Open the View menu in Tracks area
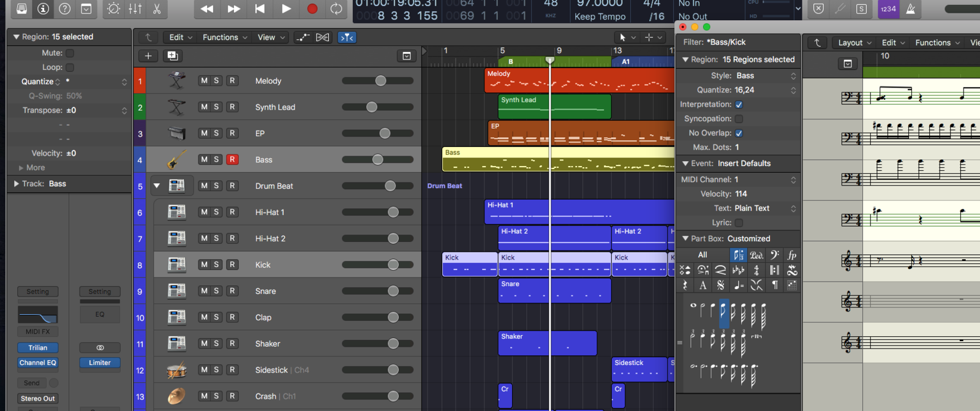This screenshot has height=411, width=980. tap(271, 37)
